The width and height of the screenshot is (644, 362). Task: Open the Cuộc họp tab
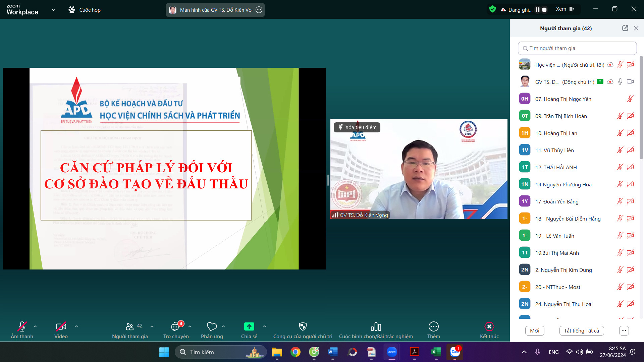click(x=85, y=10)
